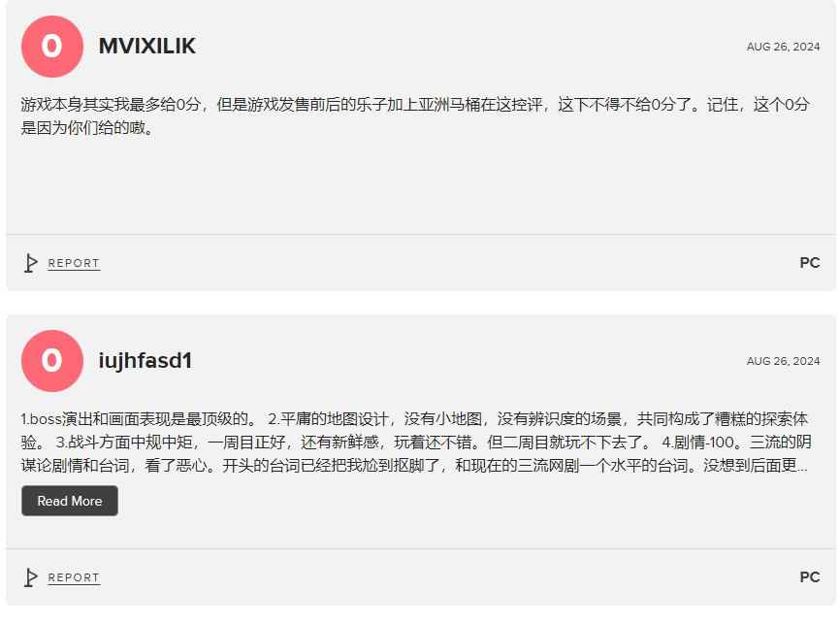Open the Read More button on iujhfasd1's review

tap(70, 501)
